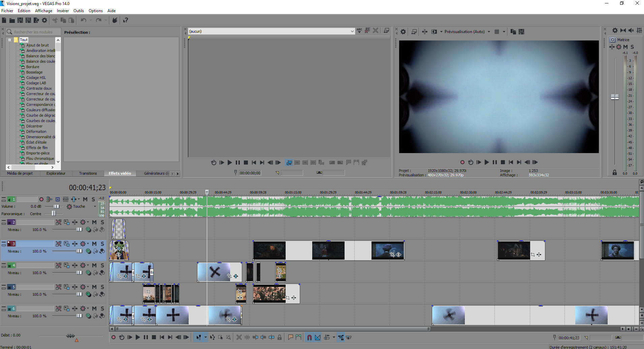The height and width of the screenshot is (349, 644).
Task: Toggle snapping magnet on timeline toolbar
Action: [x=309, y=337]
